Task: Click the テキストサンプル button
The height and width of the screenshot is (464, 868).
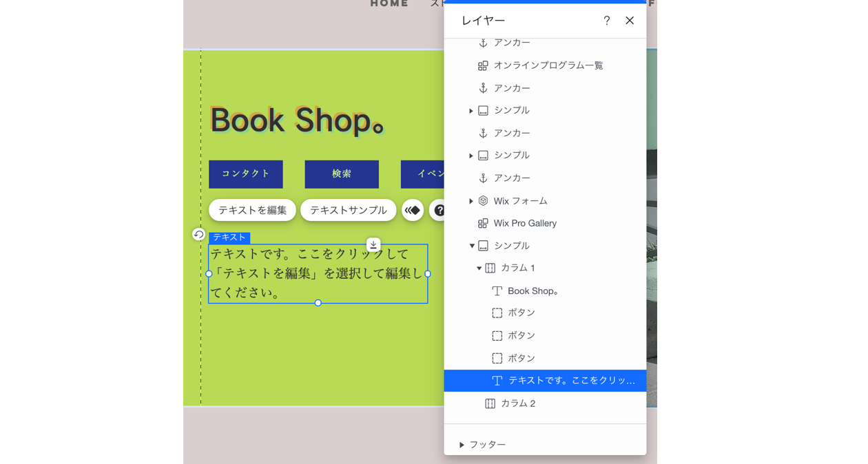Action: pos(348,210)
